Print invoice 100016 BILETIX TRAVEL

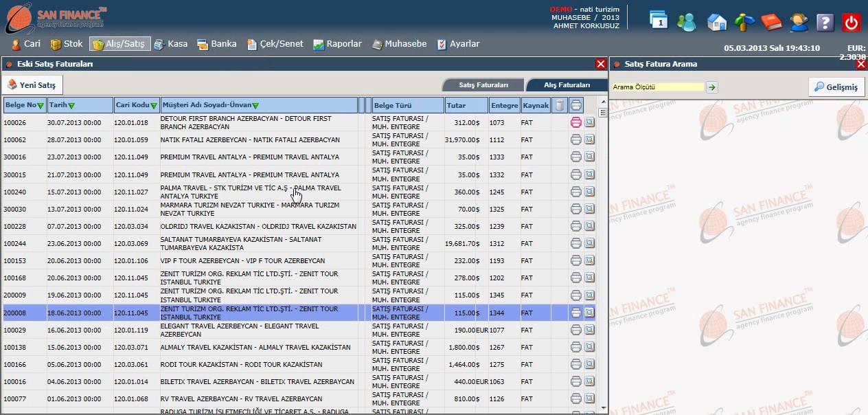576,381
